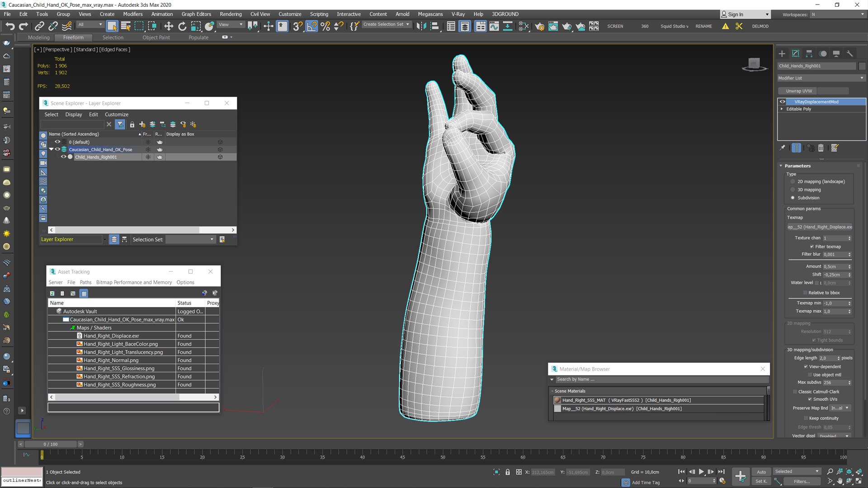
Task: Enable the Relative to bbox checkbox
Action: point(805,293)
